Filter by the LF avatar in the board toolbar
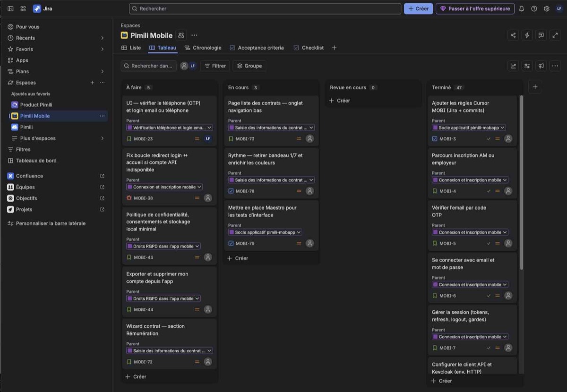This screenshot has height=392, width=567. [x=192, y=66]
